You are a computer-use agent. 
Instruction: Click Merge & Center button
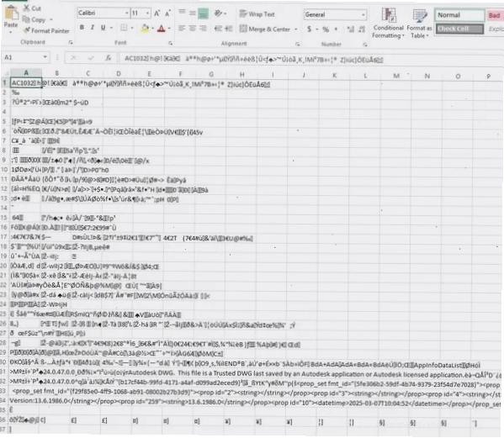(x=265, y=29)
